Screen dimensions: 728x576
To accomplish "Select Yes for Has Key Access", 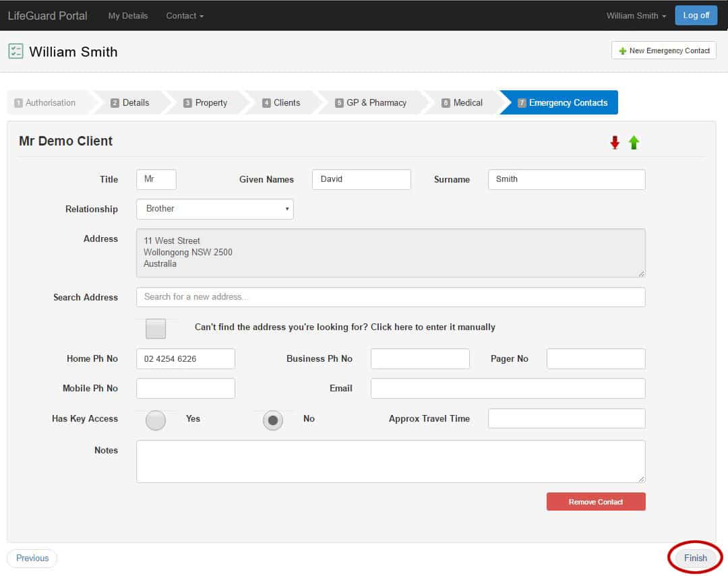I will click(156, 420).
